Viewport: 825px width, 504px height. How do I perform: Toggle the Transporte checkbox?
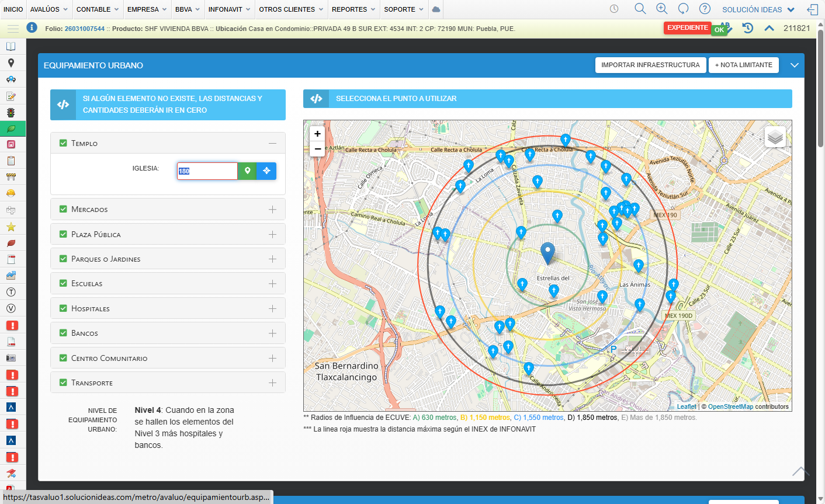tap(63, 383)
